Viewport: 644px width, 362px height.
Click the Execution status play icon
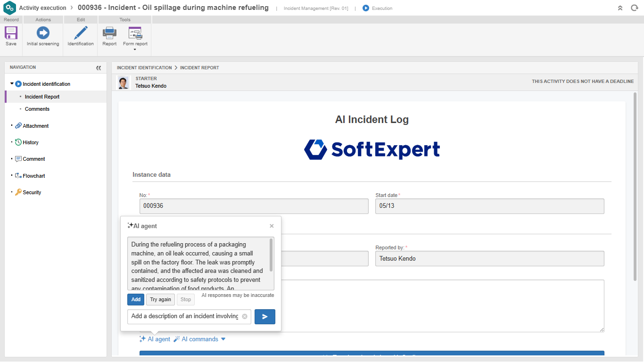[x=366, y=8]
